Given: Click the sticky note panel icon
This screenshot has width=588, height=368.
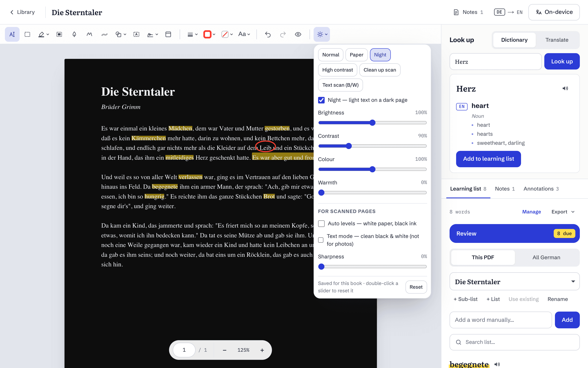Looking at the screenshot, I should click(168, 34).
